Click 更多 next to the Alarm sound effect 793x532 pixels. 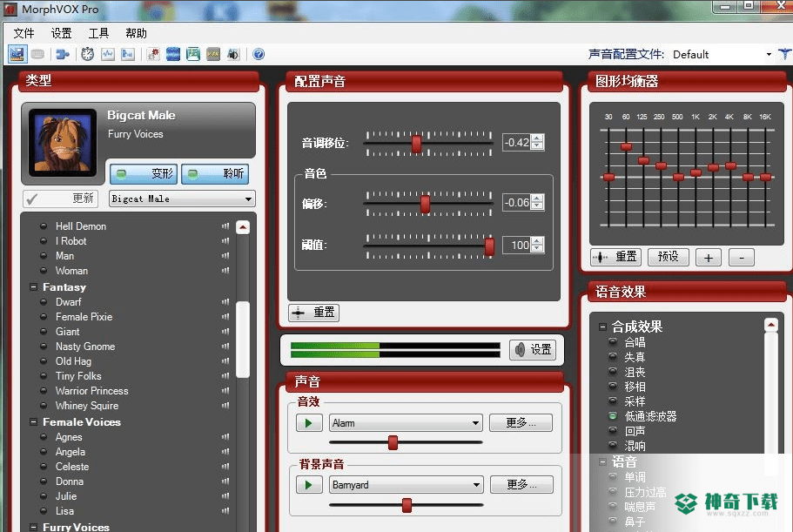click(521, 423)
